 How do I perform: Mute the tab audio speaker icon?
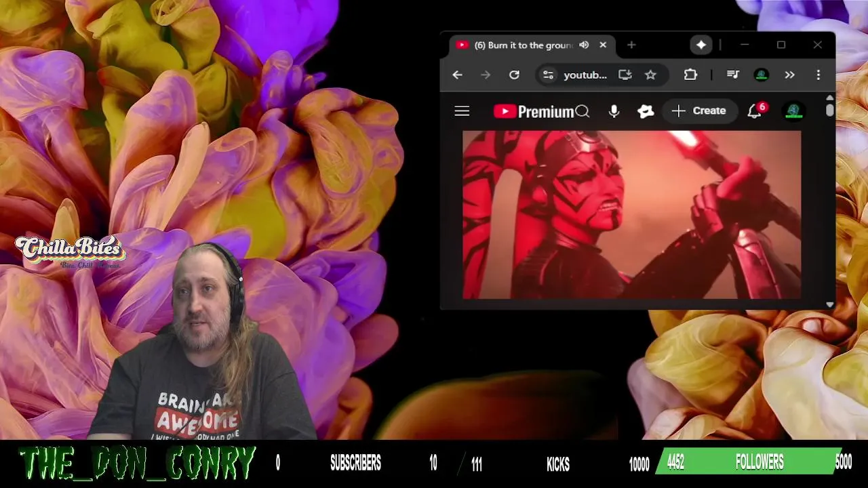(584, 45)
